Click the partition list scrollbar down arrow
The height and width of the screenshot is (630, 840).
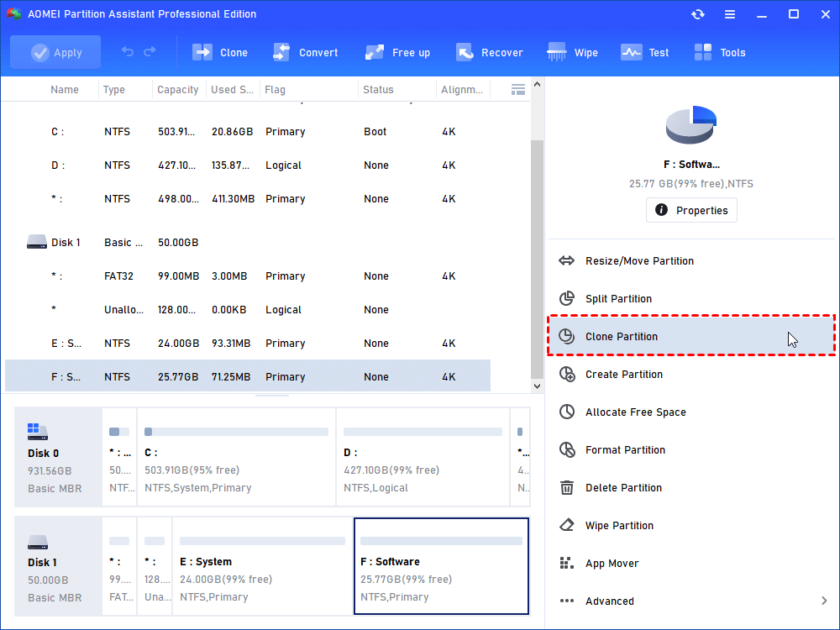coord(537,386)
